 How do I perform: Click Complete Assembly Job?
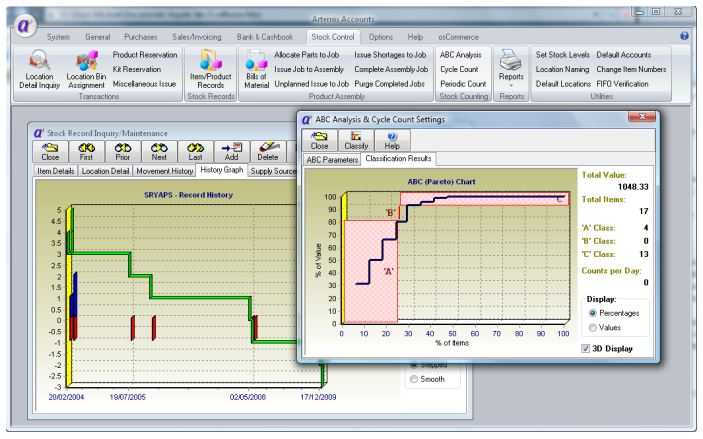391,69
